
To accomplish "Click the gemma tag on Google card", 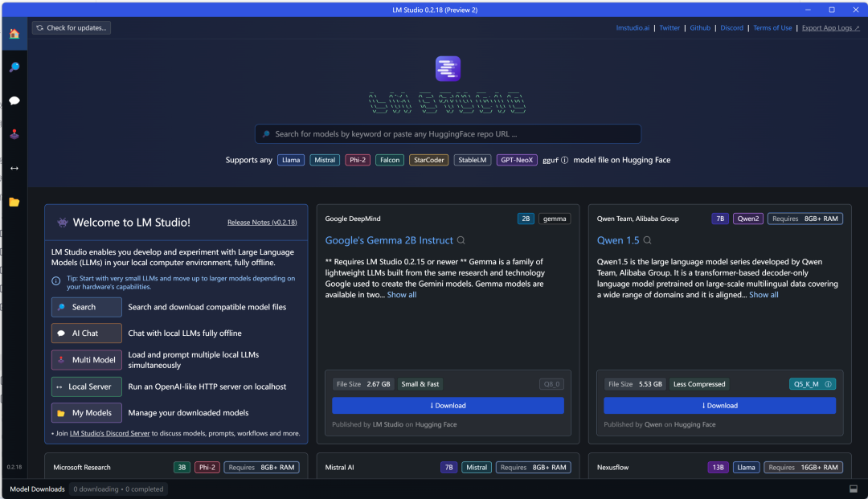I will (554, 219).
